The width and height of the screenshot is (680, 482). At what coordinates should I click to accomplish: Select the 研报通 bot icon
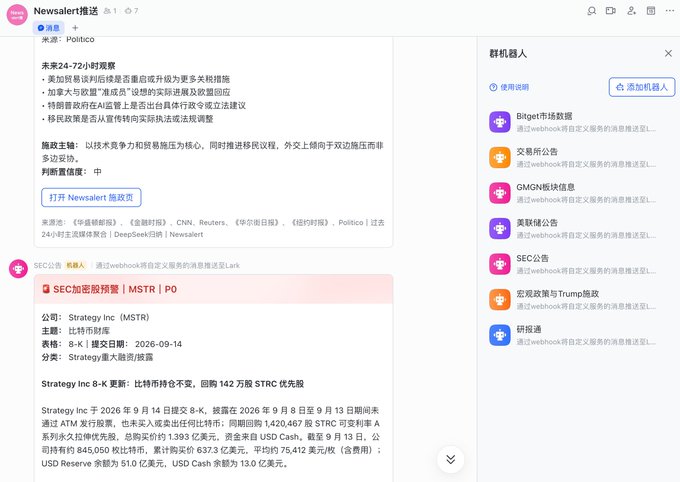click(500, 335)
